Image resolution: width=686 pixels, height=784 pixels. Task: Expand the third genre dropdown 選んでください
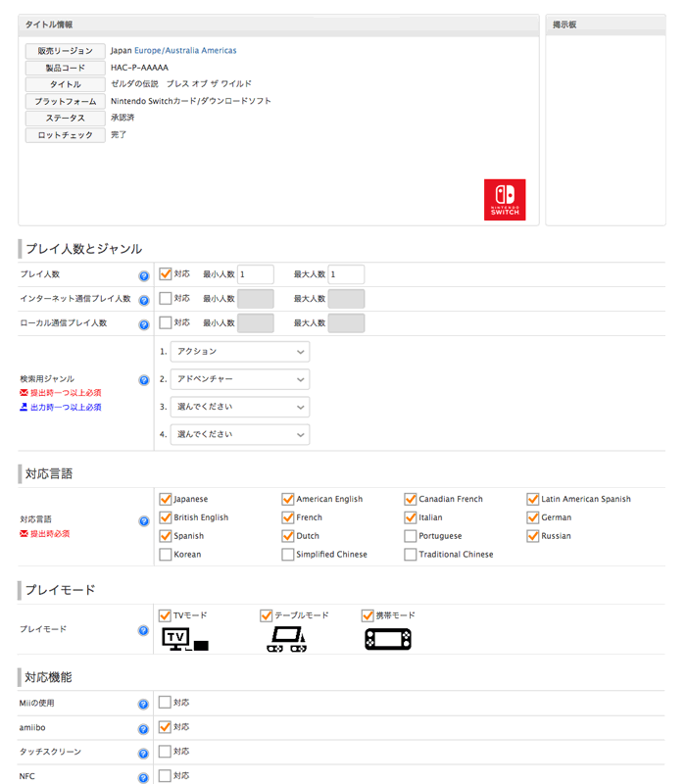coord(240,406)
